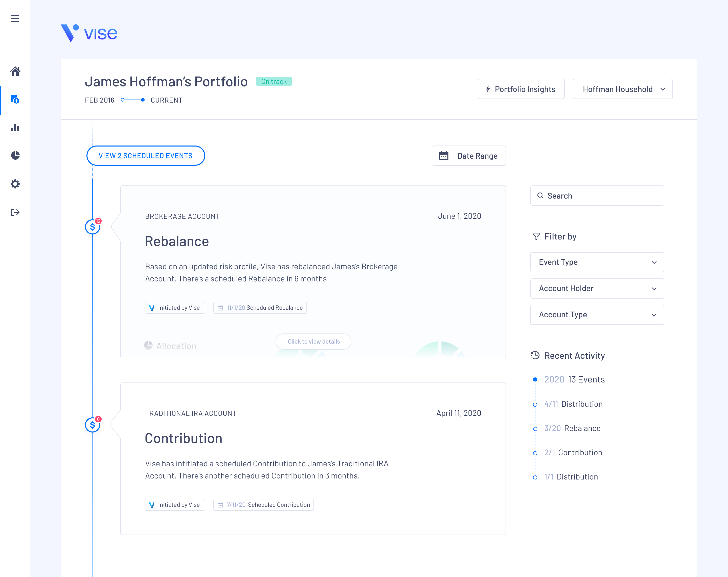Expand the Account Holder filter
This screenshot has width=728, height=577.
click(597, 288)
